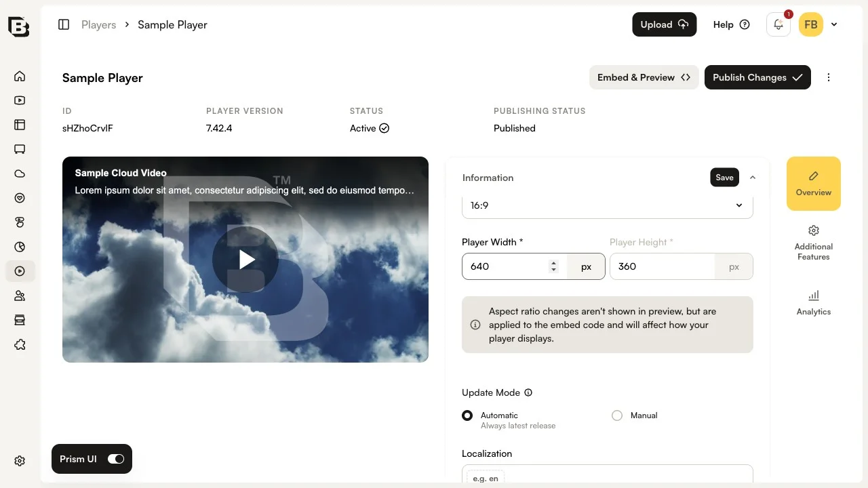Click the player ID sHZhoCrvIF
The width and height of the screenshot is (868, 488).
click(87, 128)
